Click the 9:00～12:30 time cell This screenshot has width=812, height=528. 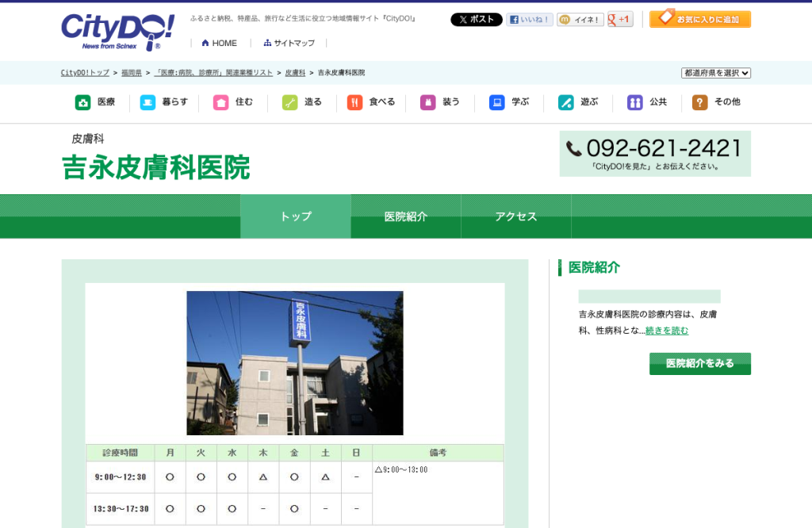(x=121, y=477)
